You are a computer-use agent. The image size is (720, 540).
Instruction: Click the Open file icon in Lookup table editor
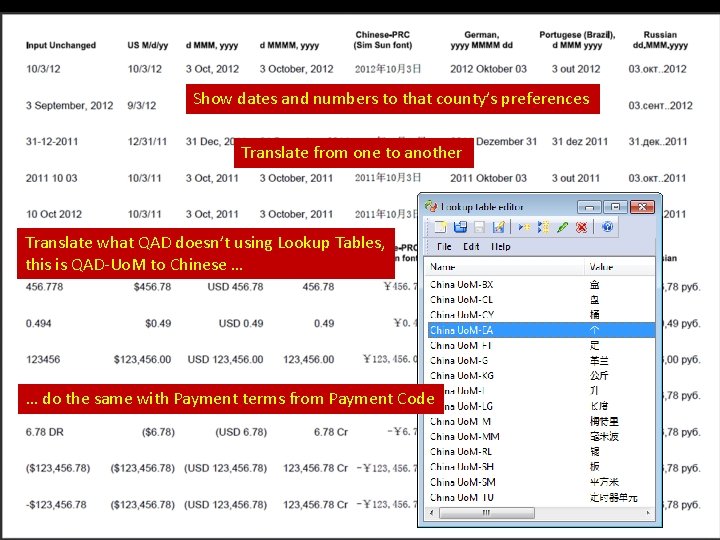[x=460, y=227]
